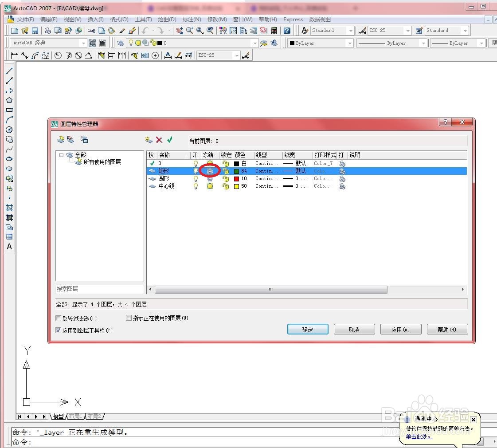Screen dimensions: 497x448
Task: Uncheck the 应用到图层工具栏 checkbox
Action: pos(59,330)
